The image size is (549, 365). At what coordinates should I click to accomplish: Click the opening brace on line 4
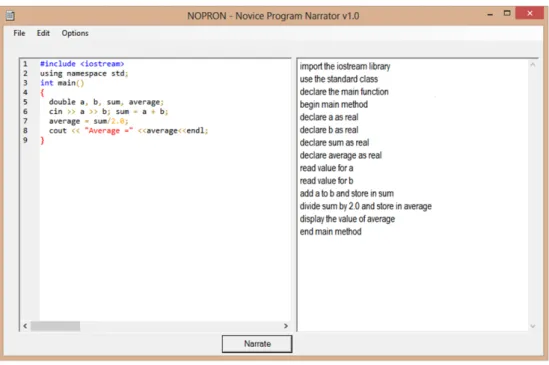click(x=42, y=93)
